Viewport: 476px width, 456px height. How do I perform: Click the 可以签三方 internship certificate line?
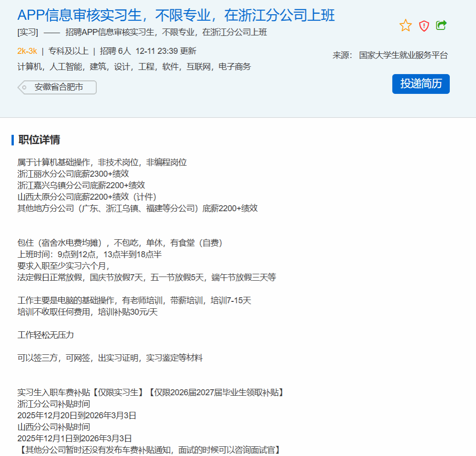tap(110, 358)
